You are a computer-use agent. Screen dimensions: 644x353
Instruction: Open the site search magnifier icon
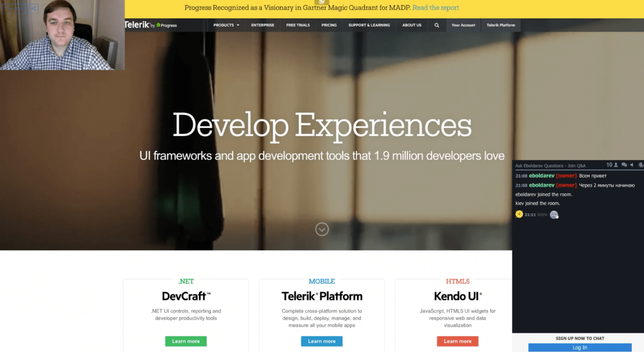pyautogui.click(x=437, y=25)
